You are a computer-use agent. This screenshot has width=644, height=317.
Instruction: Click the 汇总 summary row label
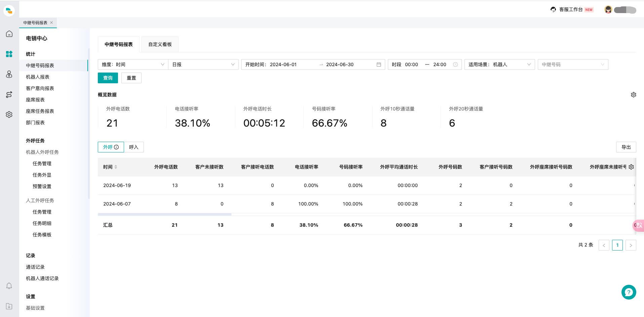pyautogui.click(x=108, y=225)
